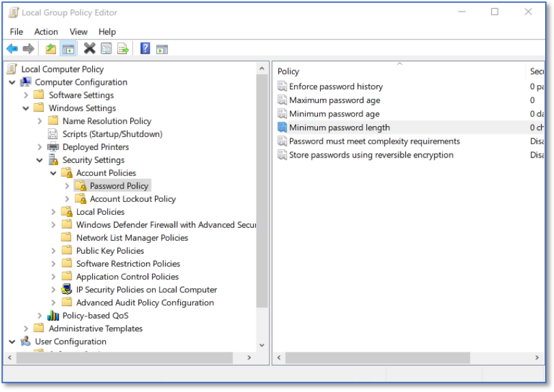This screenshot has width=554, height=392.
Task: Click the policy list scroll-right arrow
Action: click(537, 357)
